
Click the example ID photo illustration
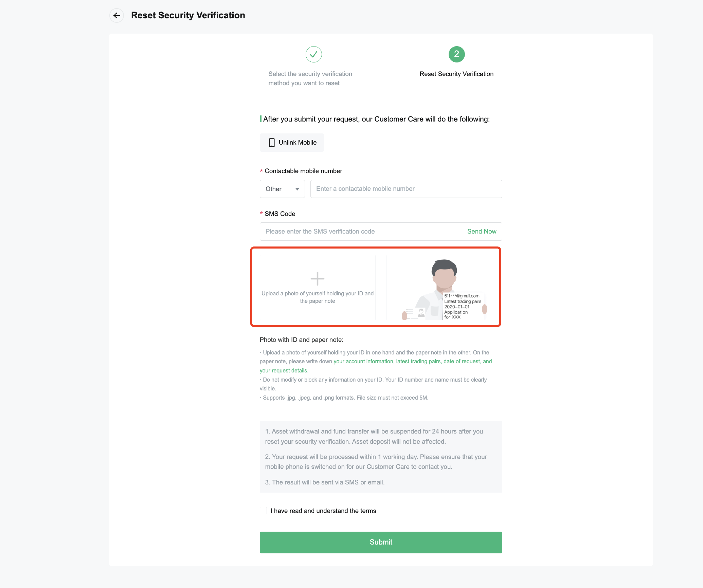tap(442, 288)
